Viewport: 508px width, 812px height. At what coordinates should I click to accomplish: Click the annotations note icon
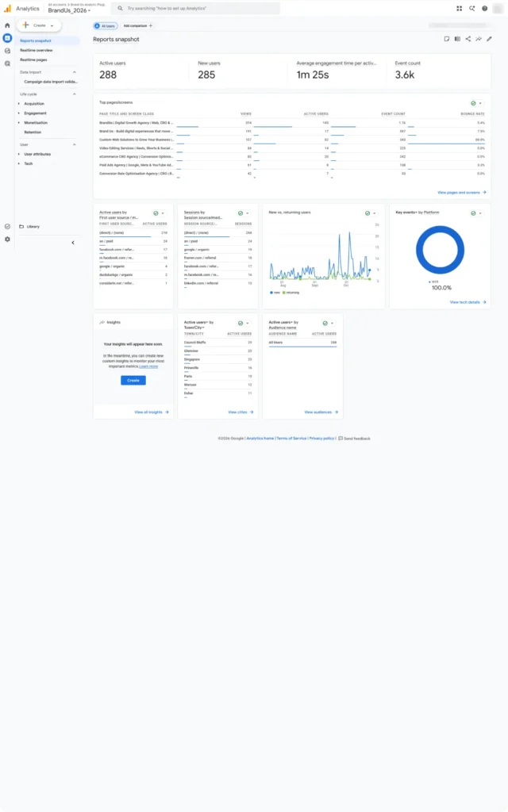coord(447,39)
